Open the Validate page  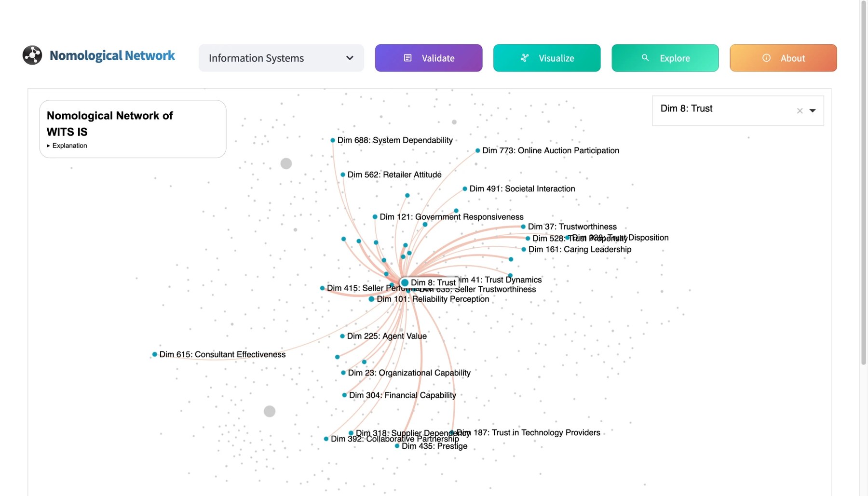pyautogui.click(x=429, y=58)
